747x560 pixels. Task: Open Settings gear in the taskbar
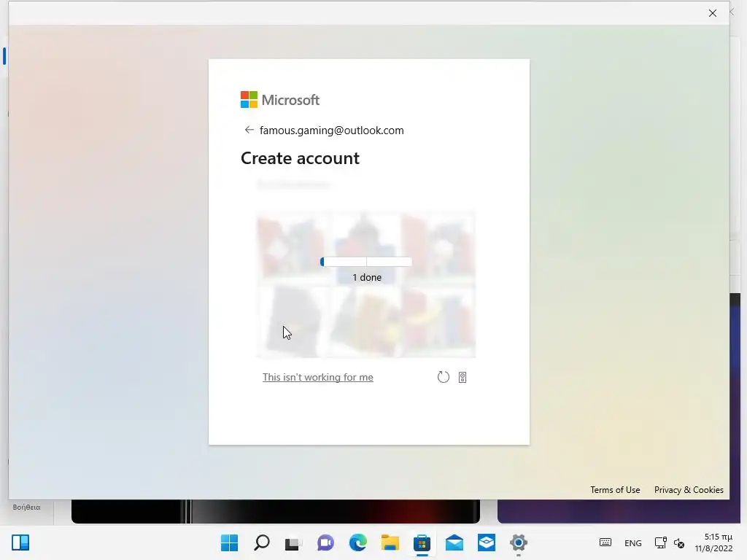[x=519, y=542]
